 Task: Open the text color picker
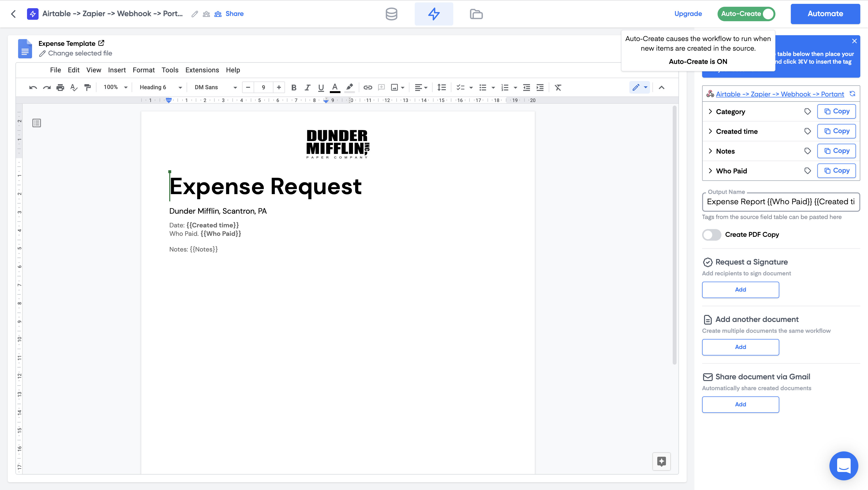[x=335, y=88]
